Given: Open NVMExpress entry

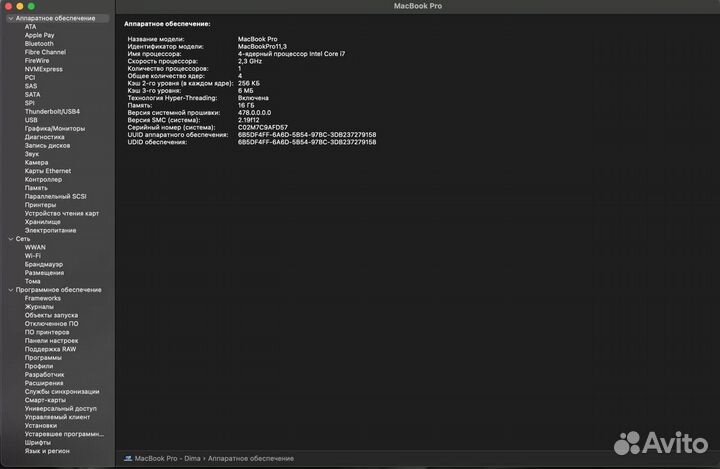Looking at the screenshot, I should coord(44,69).
